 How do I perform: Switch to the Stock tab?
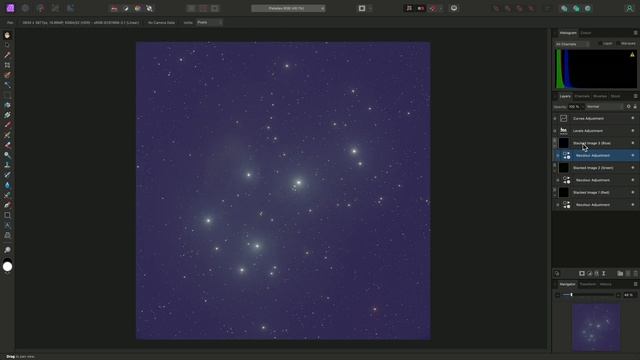coord(616,96)
